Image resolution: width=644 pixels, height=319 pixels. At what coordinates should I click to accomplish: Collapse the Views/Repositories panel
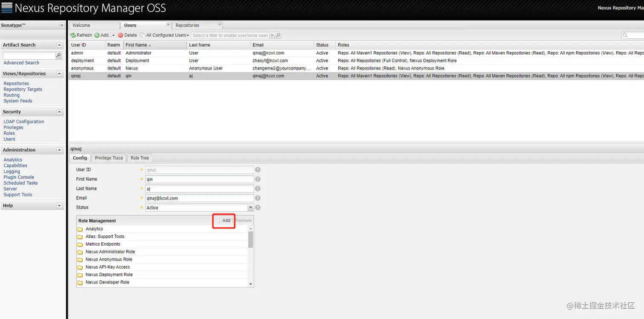[x=59, y=73]
